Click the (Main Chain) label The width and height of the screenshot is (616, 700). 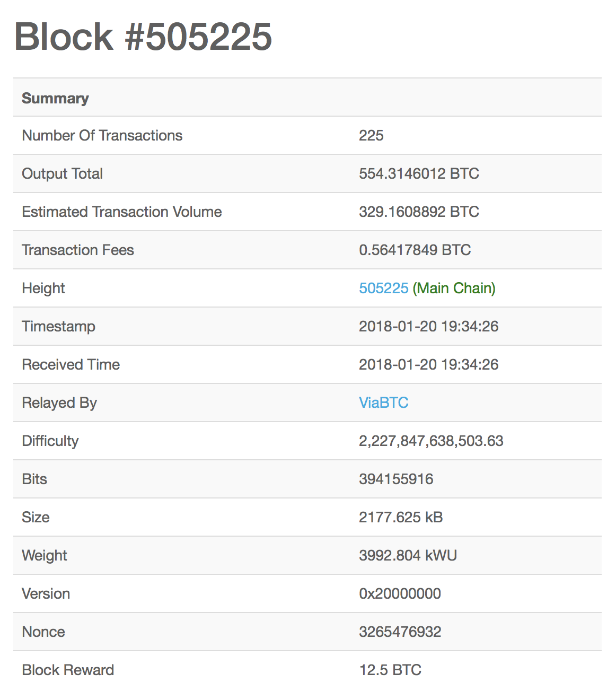[454, 288]
